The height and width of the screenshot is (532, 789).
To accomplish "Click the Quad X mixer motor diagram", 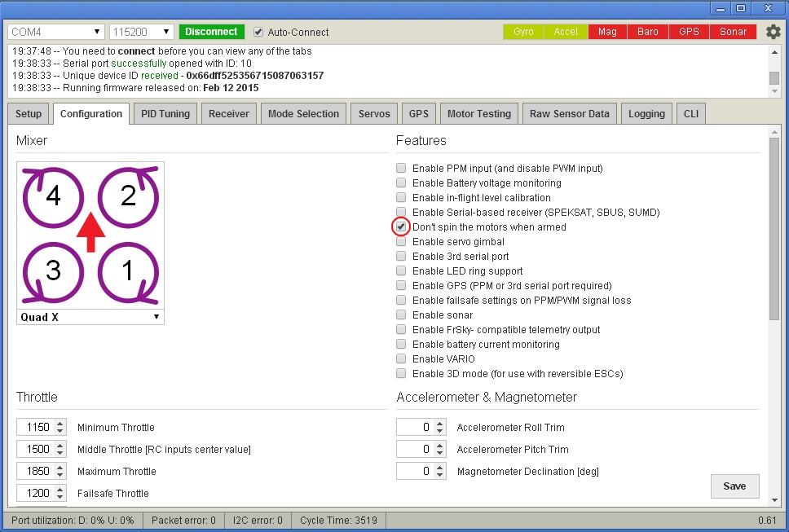I will (x=90, y=235).
